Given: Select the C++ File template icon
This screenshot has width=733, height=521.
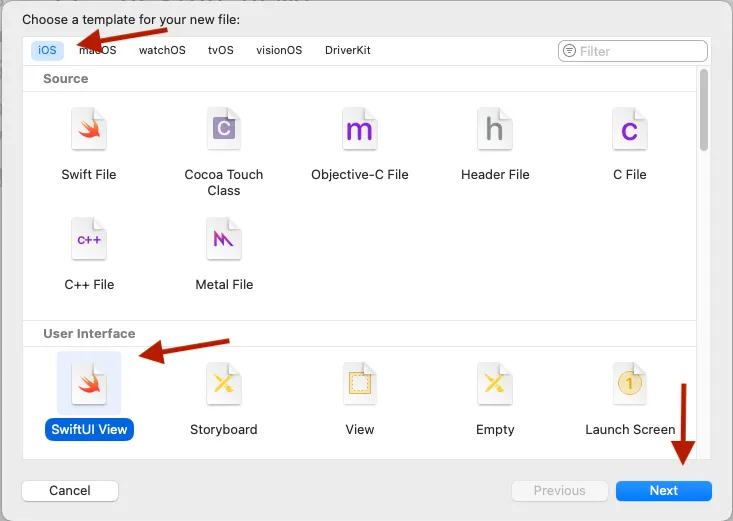Looking at the screenshot, I should 89,239.
